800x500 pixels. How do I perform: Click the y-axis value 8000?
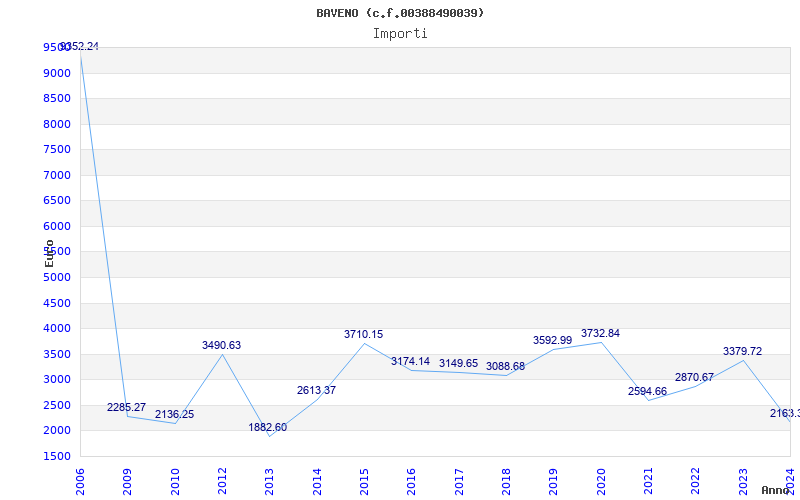point(57,124)
